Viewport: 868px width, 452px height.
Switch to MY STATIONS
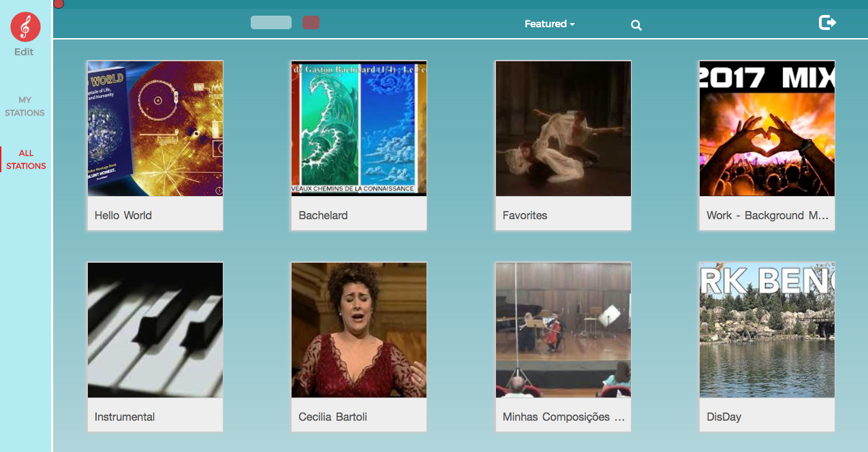25,106
